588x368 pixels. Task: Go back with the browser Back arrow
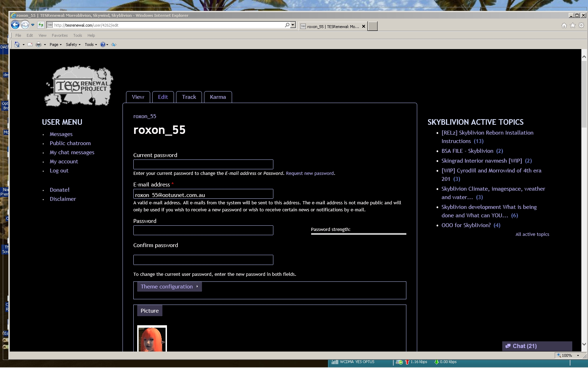15,25
